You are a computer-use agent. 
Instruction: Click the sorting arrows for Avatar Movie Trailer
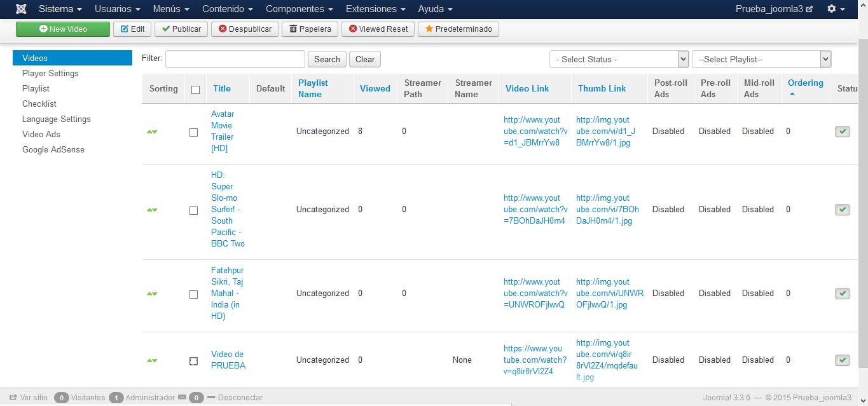tap(152, 132)
